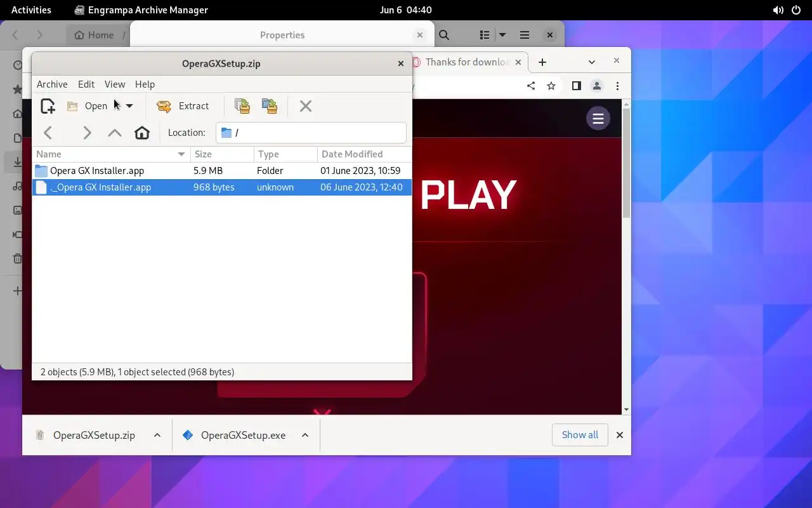The height and width of the screenshot is (508, 812).
Task: Open Files window hamburger menu
Action: point(525,35)
